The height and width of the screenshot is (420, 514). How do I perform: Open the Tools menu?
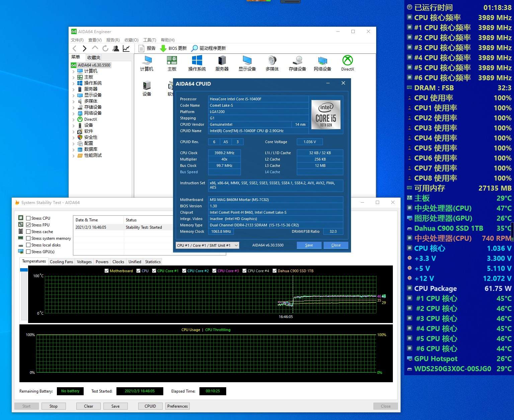coord(150,40)
